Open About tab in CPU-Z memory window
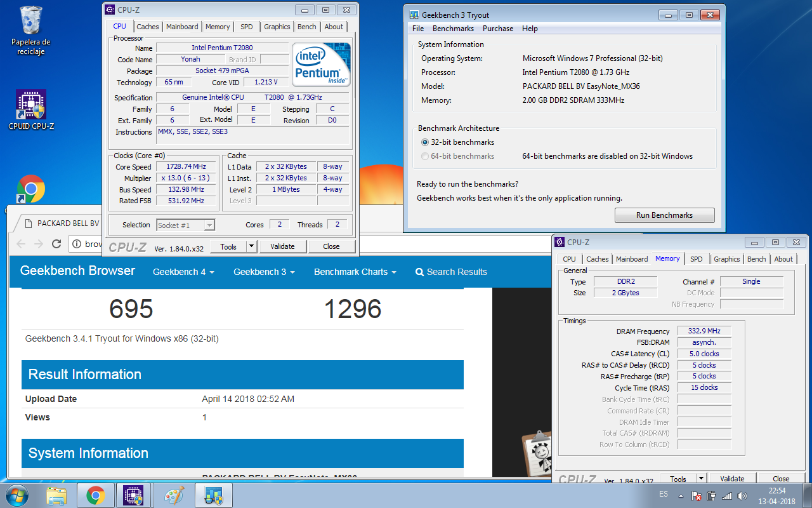Viewport: 812px width, 508px height. coord(783,259)
